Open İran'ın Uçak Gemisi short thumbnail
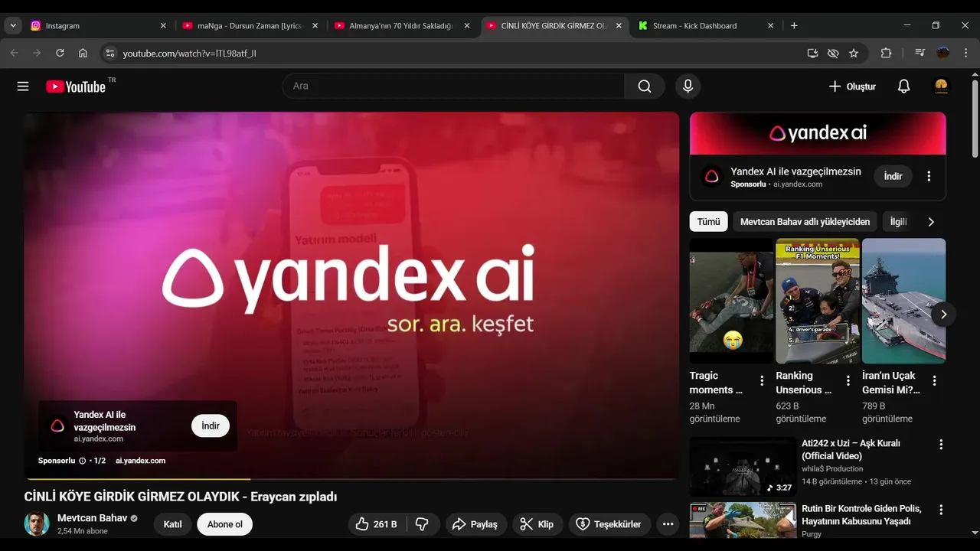The height and width of the screenshot is (551, 980). point(904,301)
